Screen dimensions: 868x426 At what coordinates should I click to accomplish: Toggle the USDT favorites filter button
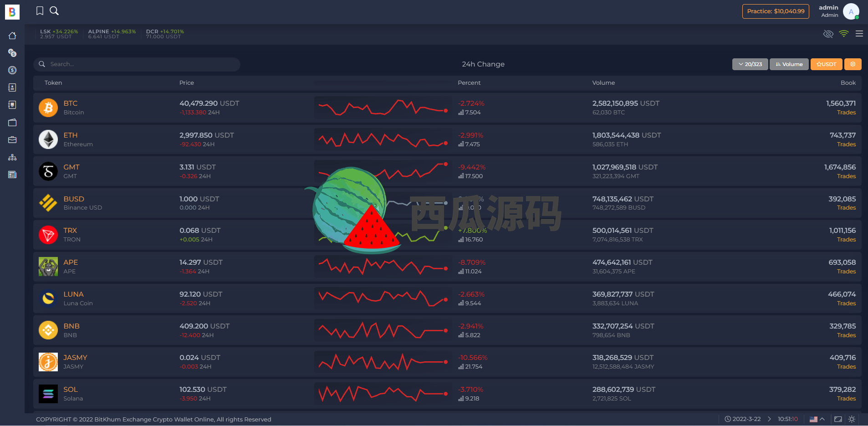(826, 64)
